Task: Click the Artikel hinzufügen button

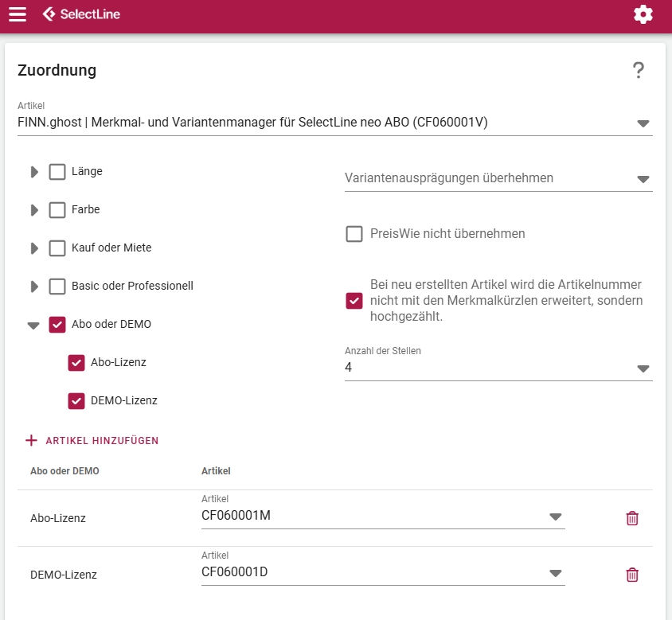Action: click(92, 440)
